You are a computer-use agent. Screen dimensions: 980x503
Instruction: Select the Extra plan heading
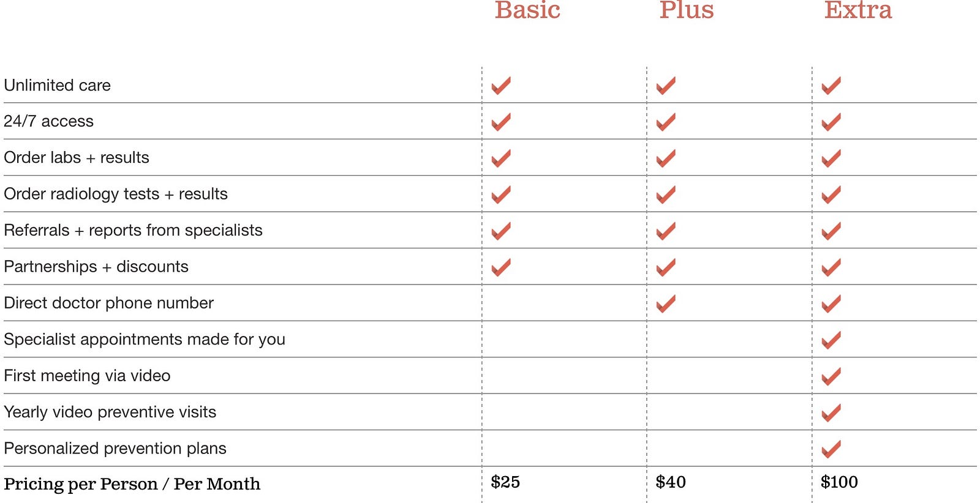click(858, 10)
